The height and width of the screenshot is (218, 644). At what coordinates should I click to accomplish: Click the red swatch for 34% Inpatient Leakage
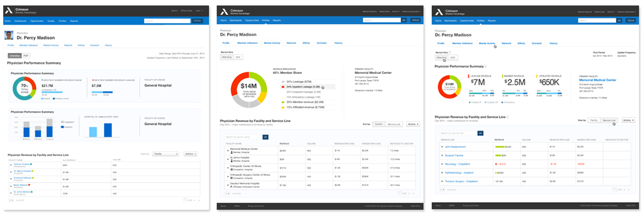pos(283,87)
